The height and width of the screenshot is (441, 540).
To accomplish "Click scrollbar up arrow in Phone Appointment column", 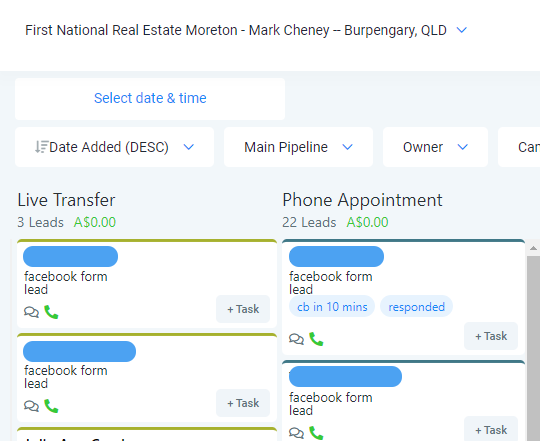I will (533, 248).
